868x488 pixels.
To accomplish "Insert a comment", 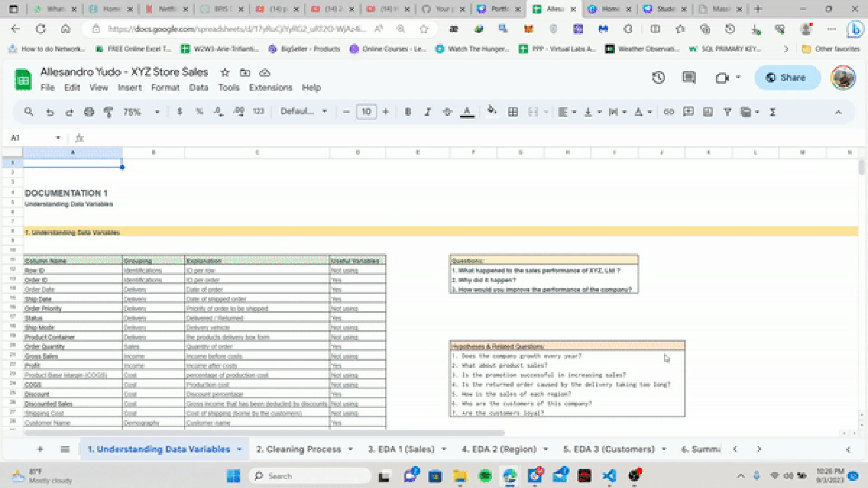I will coord(689,112).
